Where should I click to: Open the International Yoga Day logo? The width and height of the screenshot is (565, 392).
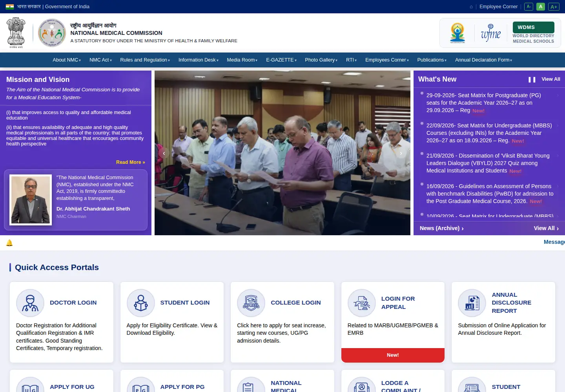coord(457,33)
